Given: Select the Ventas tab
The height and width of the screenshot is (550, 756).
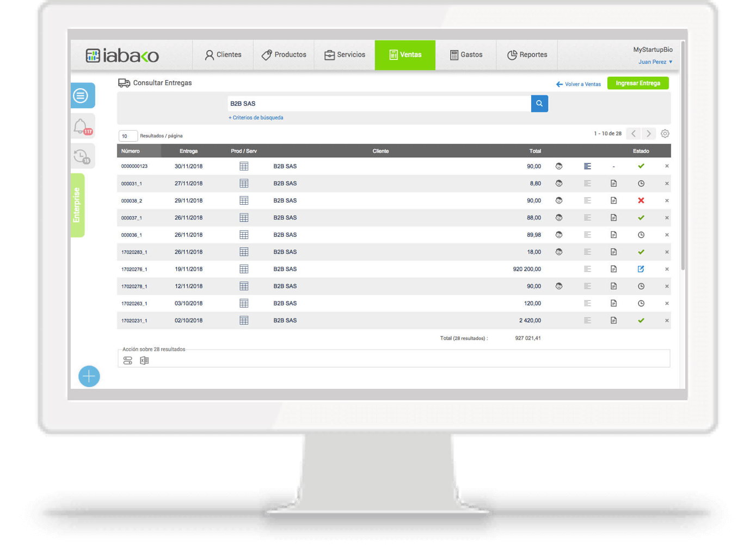Looking at the screenshot, I should (405, 55).
